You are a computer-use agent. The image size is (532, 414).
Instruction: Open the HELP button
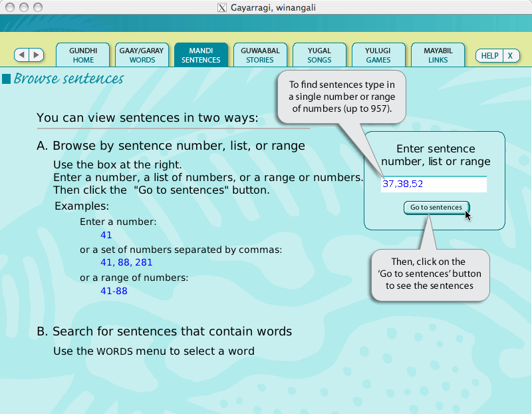(489, 56)
